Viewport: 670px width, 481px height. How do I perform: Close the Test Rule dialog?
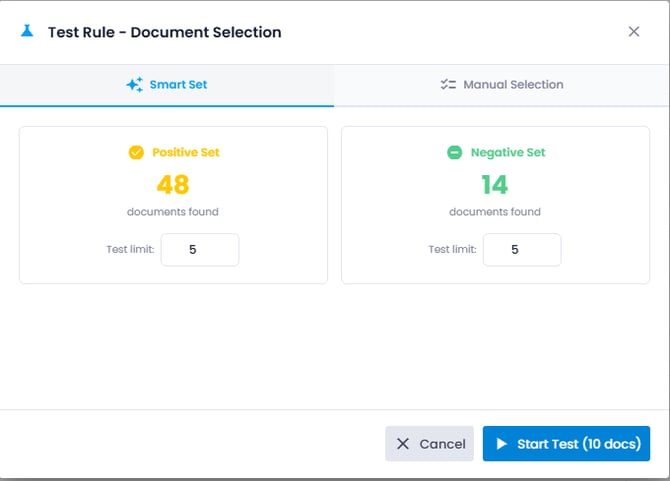pos(633,31)
